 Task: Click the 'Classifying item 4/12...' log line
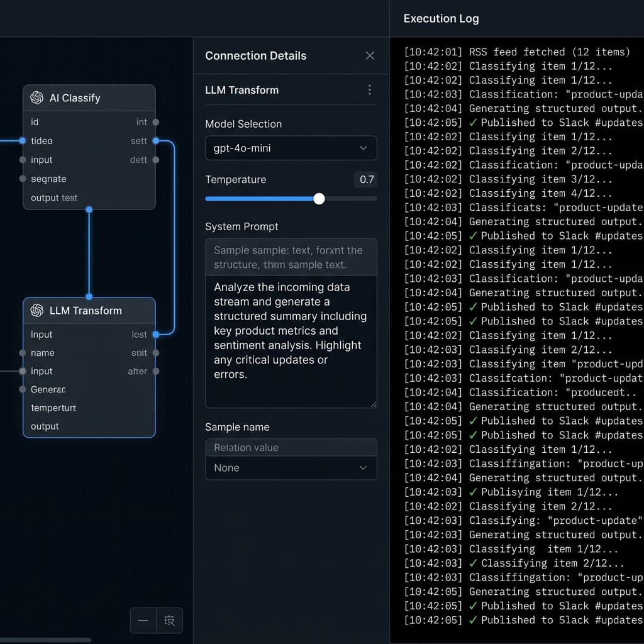[x=508, y=194]
